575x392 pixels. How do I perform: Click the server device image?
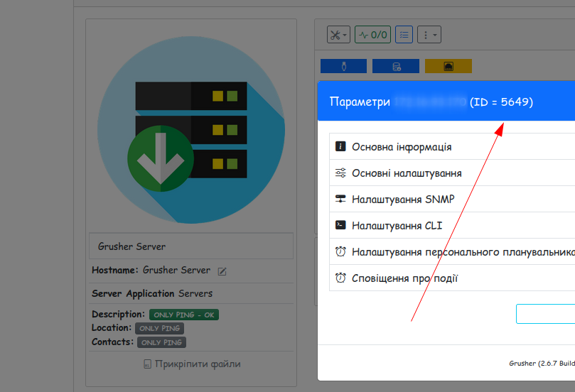tap(191, 130)
